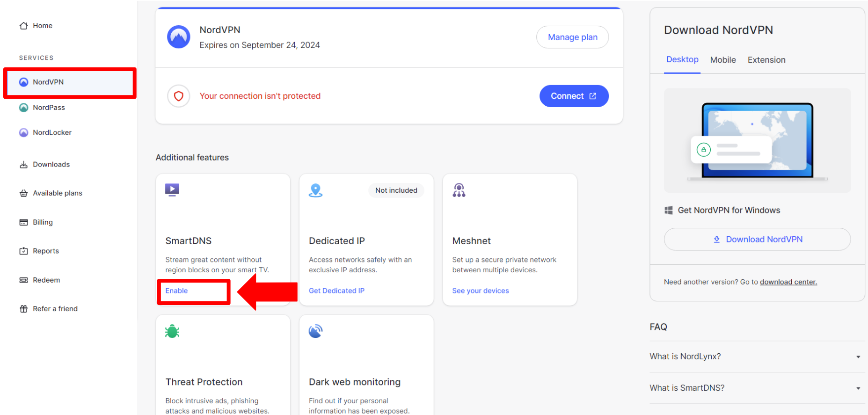868x415 pixels.
Task: Click the Downloads tray icon
Action: pyautogui.click(x=23, y=165)
